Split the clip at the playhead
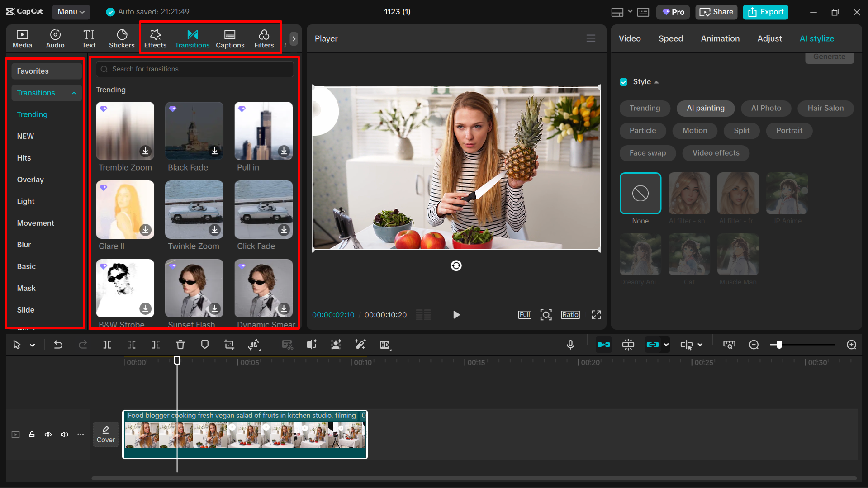The width and height of the screenshot is (868, 488). click(x=107, y=345)
